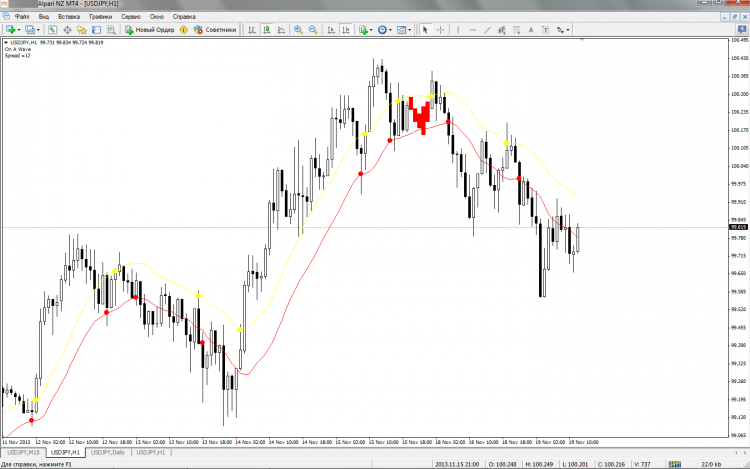This screenshot has width=750, height=469.
Task: Select the Crosshair cursor tool
Action: [441, 30]
